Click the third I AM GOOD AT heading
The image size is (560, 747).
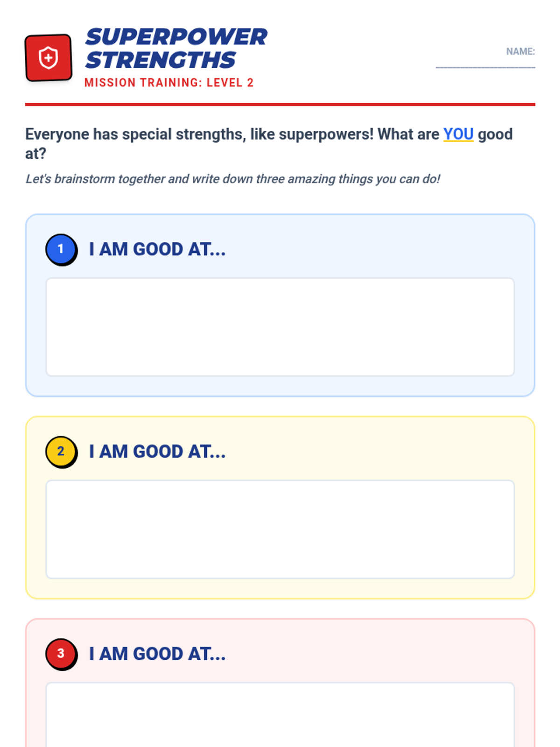157,654
